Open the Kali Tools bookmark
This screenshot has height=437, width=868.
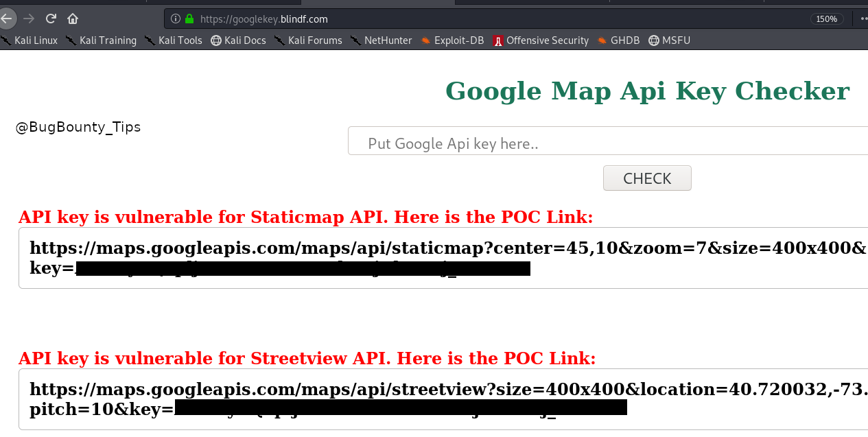[173, 40]
